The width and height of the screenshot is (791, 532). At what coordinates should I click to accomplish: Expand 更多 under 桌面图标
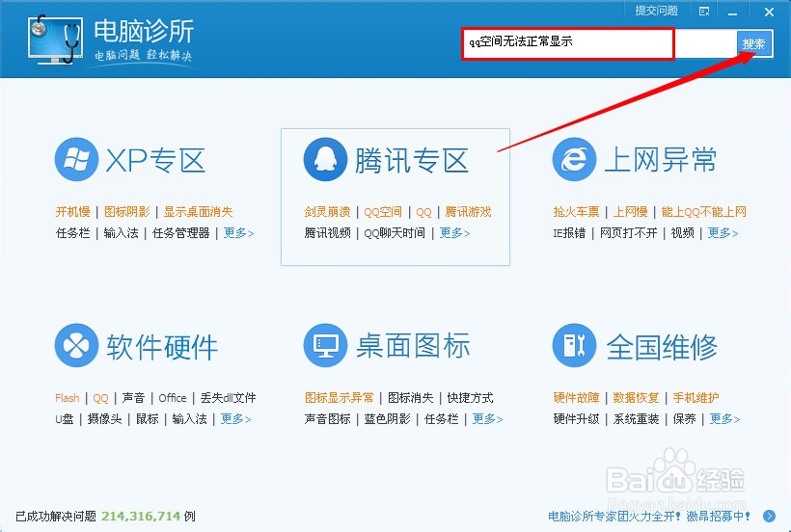click(487, 419)
